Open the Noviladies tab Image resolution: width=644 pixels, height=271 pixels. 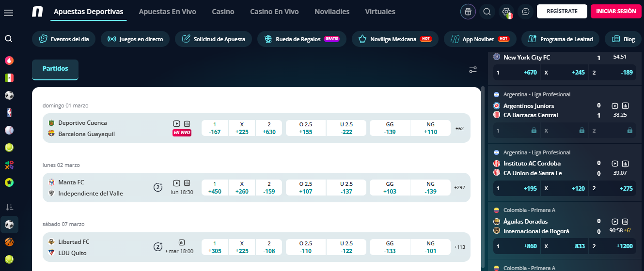[332, 12]
